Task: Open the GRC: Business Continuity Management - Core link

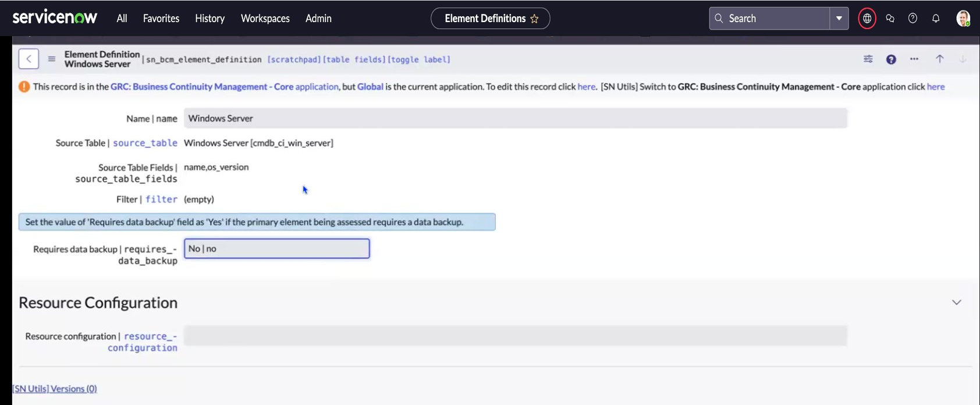Action: (x=202, y=87)
